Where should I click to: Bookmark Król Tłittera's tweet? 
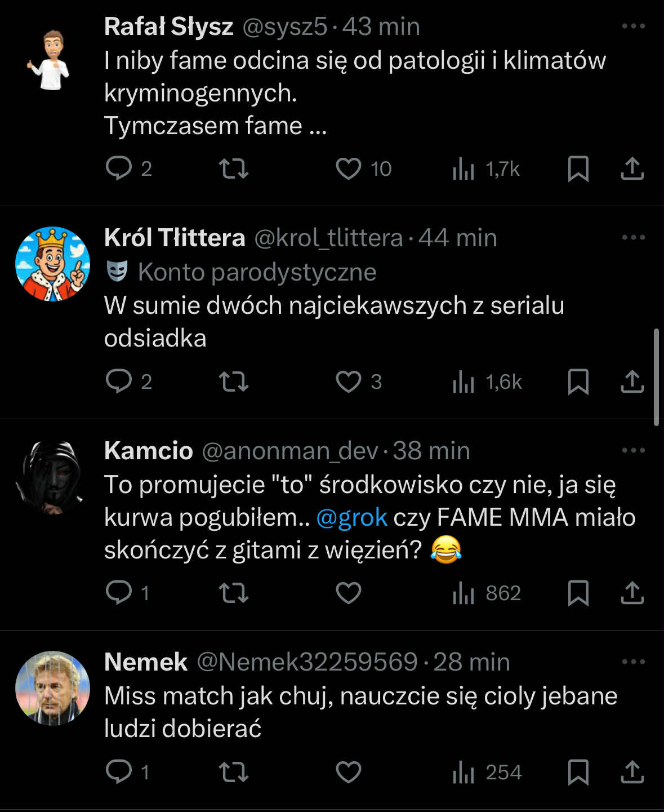578,381
